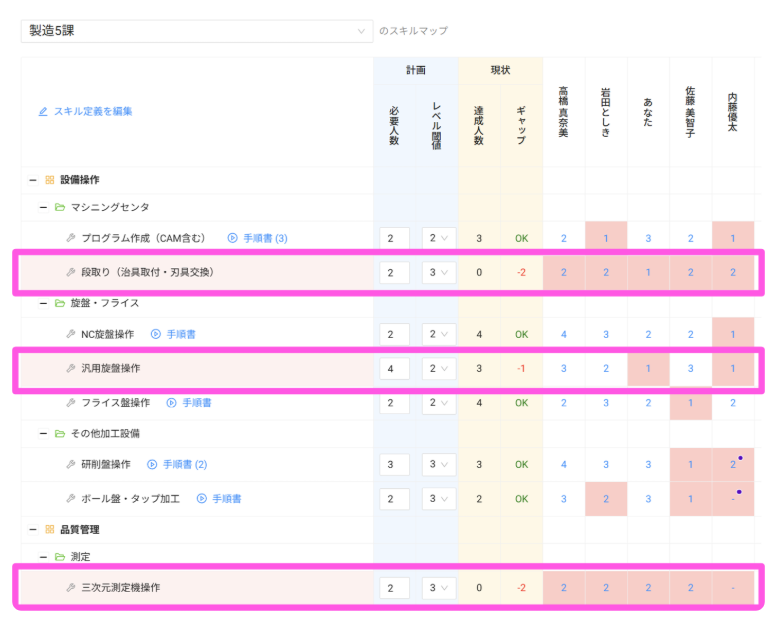Screen dimensions: 778x630
Task: Collapse the 品質管理 category
Action: 32,529
